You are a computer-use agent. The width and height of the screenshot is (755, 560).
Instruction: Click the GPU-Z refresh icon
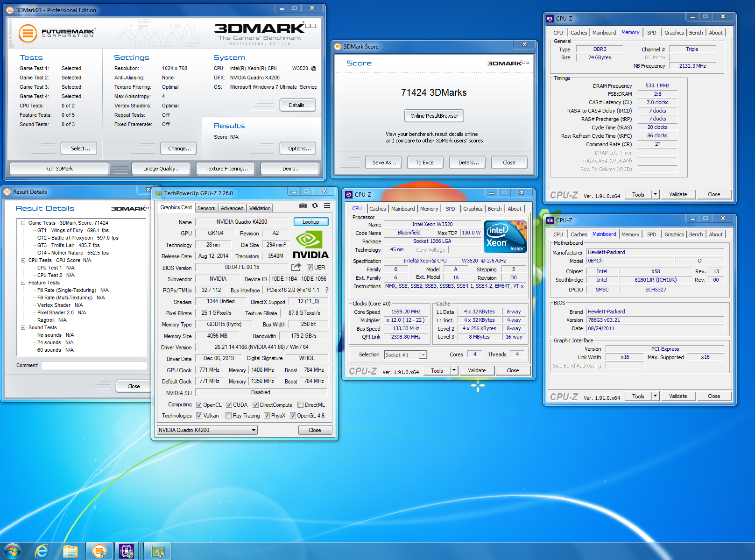coord(315,206)
